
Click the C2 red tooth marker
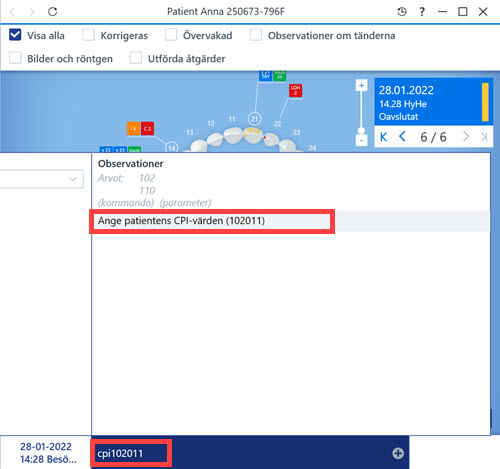click(147, 129)
